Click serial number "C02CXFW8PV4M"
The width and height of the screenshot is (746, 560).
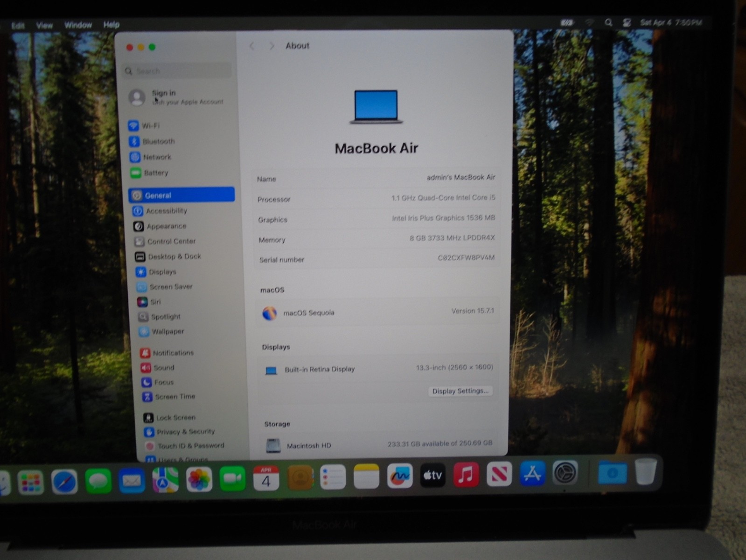tap(466, 258)
